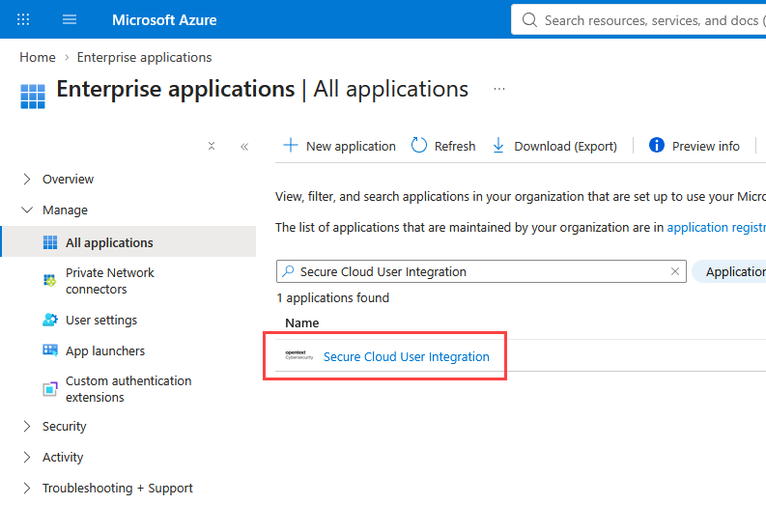The height and width of the screenshot is (532, 766).
Task: Click the Application filter pill
Action: pos(729,271)
